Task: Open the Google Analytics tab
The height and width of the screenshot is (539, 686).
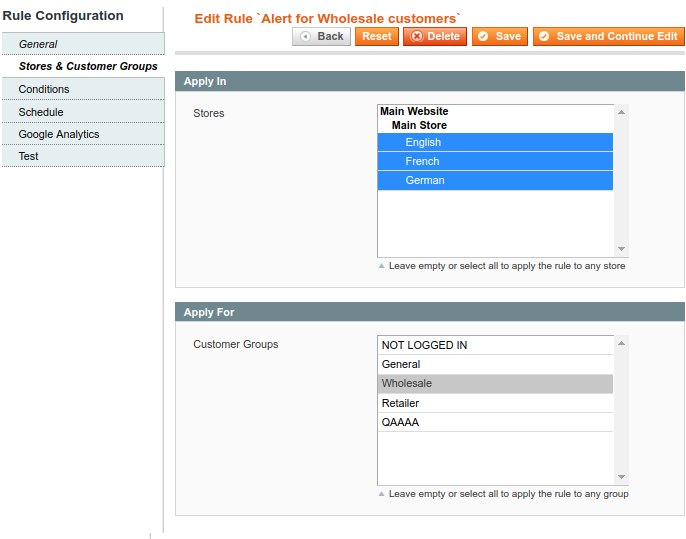Action: click(59, 134)
